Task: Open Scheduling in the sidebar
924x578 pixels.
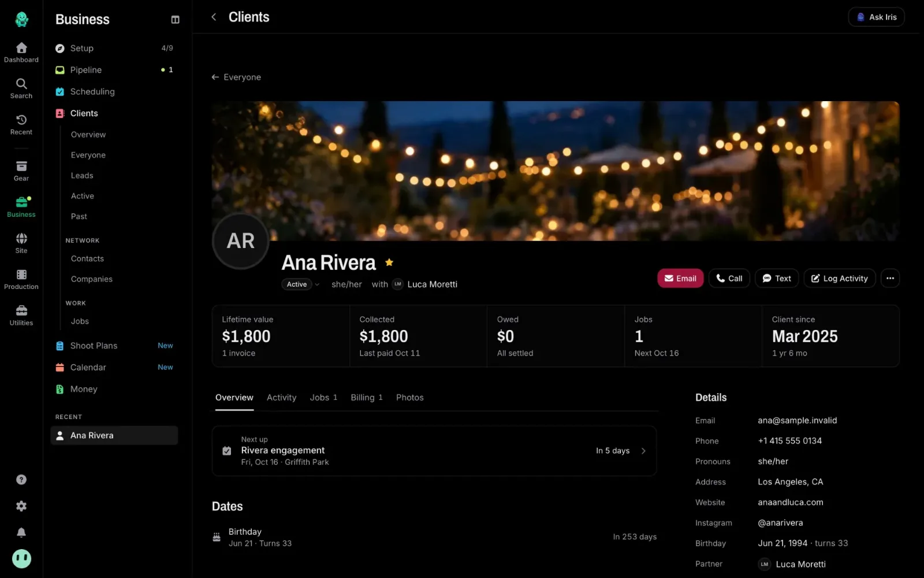Action: click(x=114, y=91)
